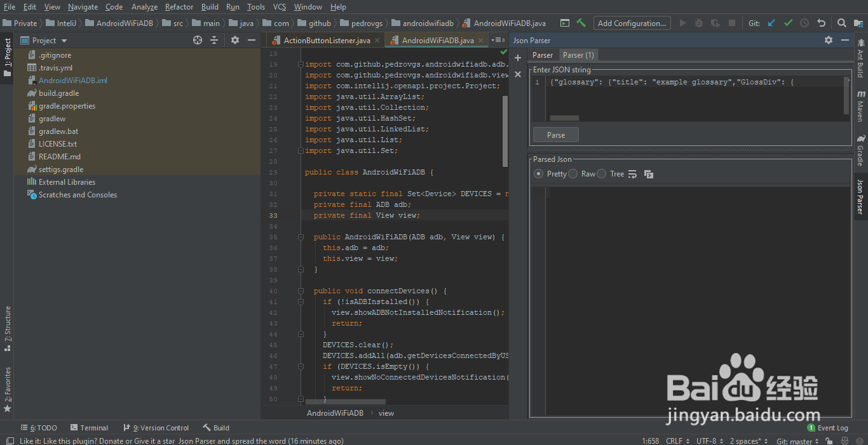Open the Refactor menu

coord(179,7)
